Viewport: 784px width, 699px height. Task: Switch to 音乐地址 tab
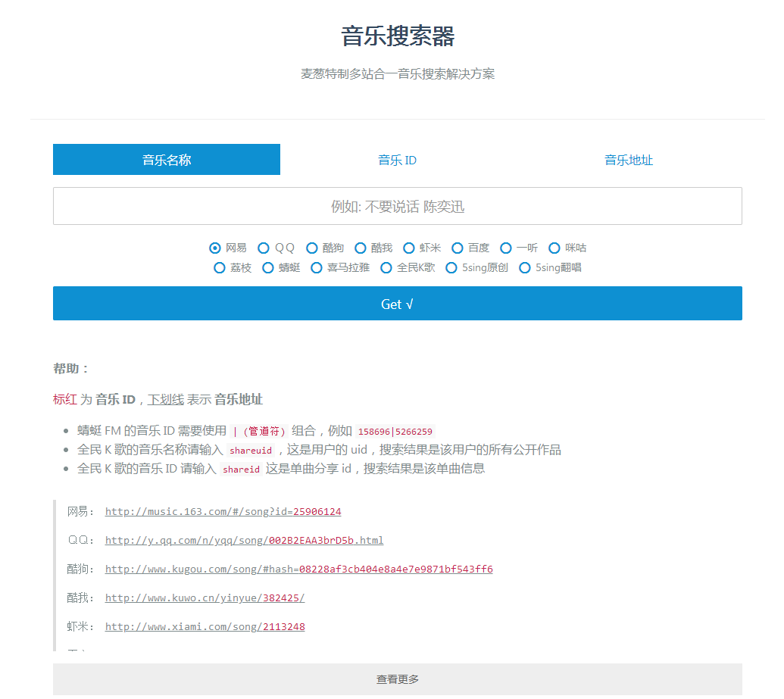click(629, 160)
